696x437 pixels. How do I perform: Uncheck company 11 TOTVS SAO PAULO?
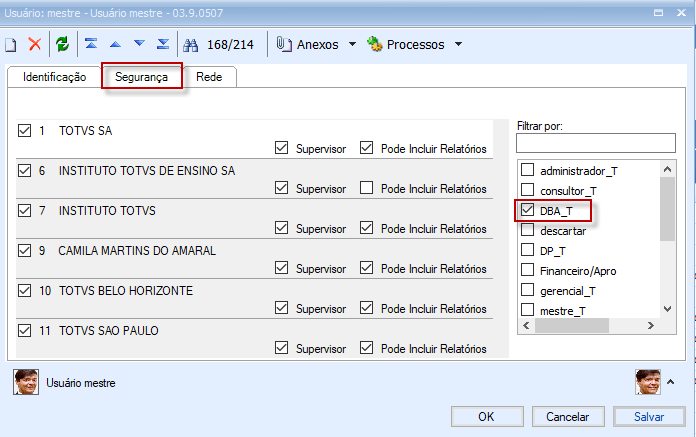[x=24, y=330]
